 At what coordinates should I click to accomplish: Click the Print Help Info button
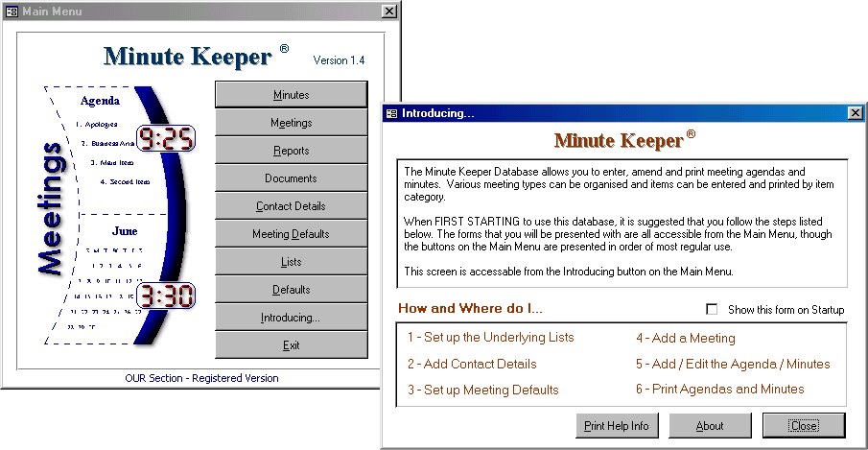pos(617,426)
